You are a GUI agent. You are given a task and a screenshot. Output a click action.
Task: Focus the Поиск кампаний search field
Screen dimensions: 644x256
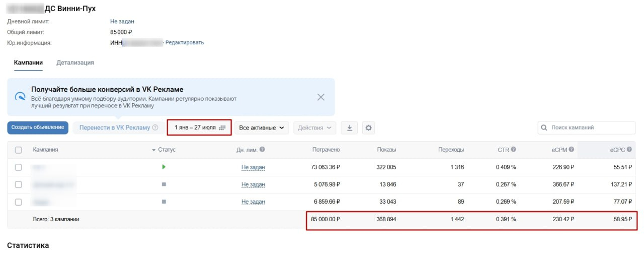point(583,128)
